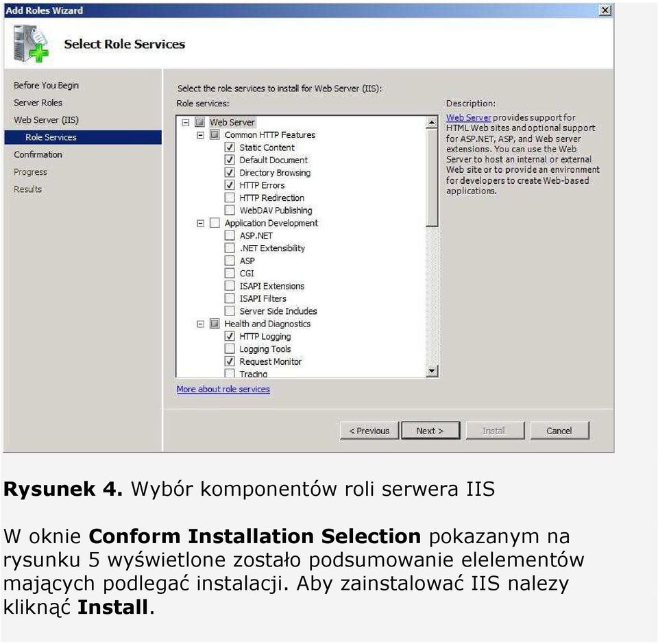Screen dimensions: 658x644
Task: Select the Application Development label
Action: pos(271,223)
